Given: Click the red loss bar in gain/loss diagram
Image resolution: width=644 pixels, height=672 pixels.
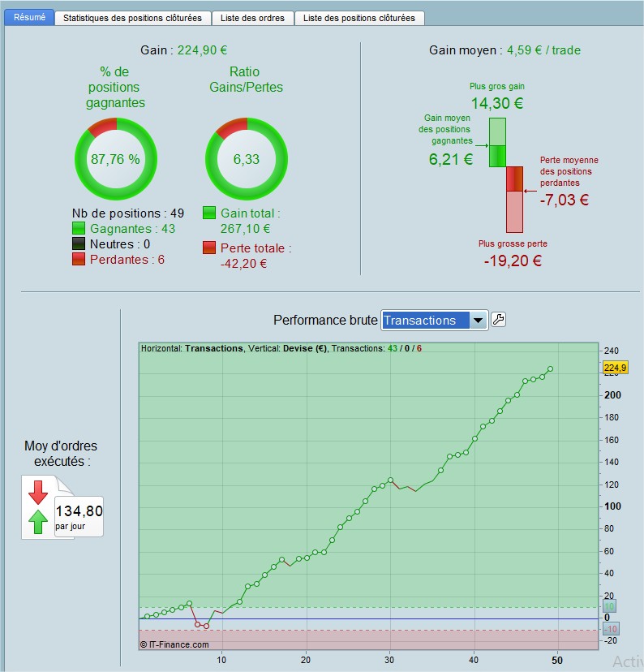Looking at the screenshot, I should pos(515,200).
